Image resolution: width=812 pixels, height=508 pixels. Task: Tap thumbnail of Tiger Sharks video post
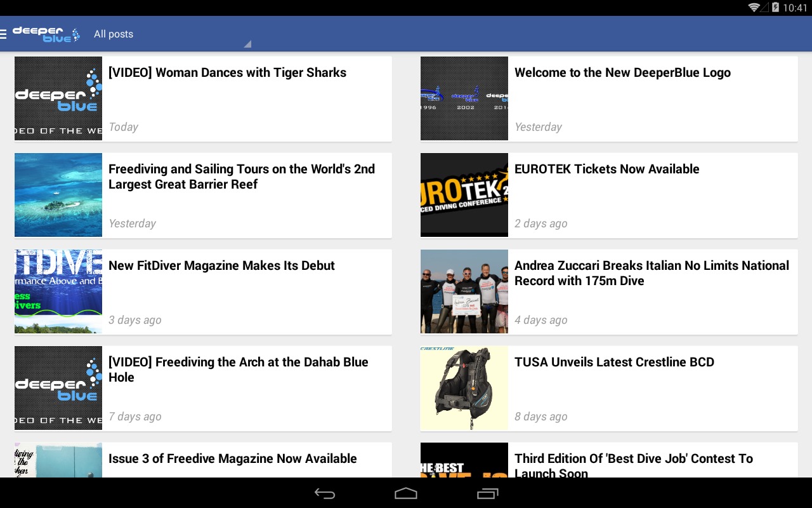click(x=58, y=98)
